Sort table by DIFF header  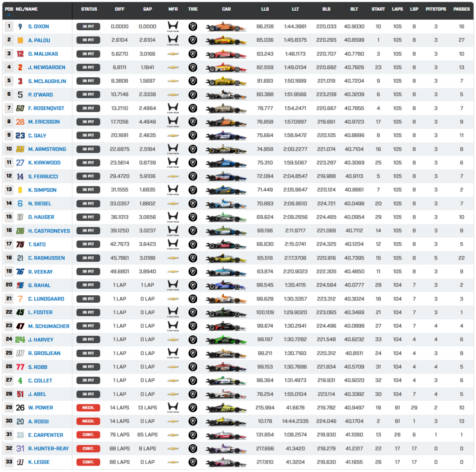coord(119,9)
